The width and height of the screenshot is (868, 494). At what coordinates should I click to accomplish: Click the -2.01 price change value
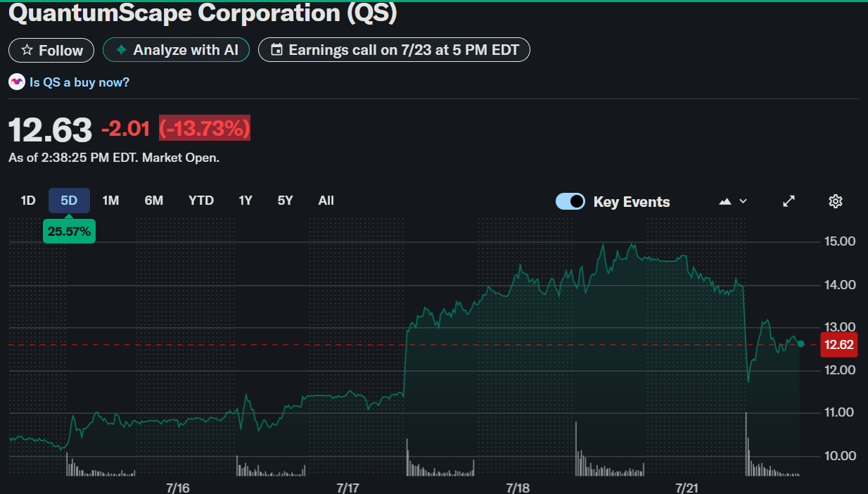[126, 129]
